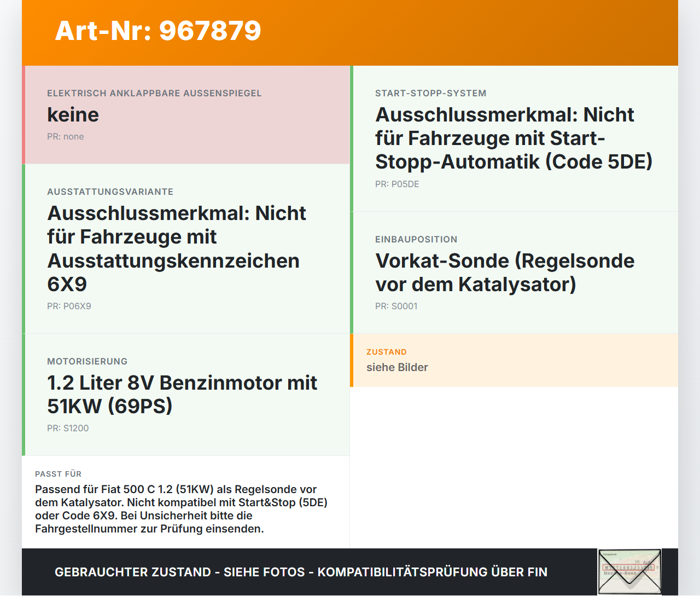Click the 'Passend für Fiat 500 C' description paragraph

pos(181,509)
